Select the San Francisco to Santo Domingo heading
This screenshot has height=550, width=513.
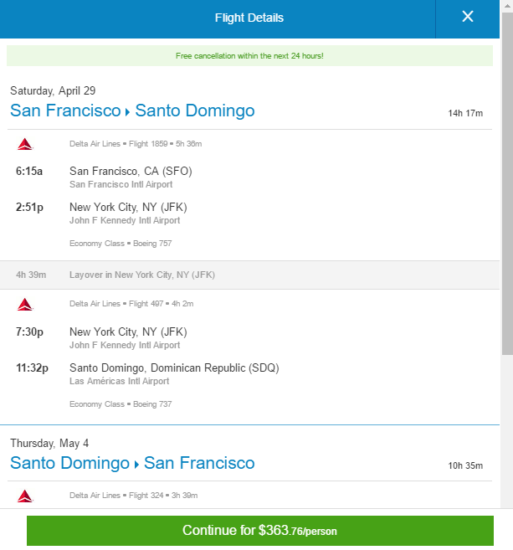click(133, 110)
